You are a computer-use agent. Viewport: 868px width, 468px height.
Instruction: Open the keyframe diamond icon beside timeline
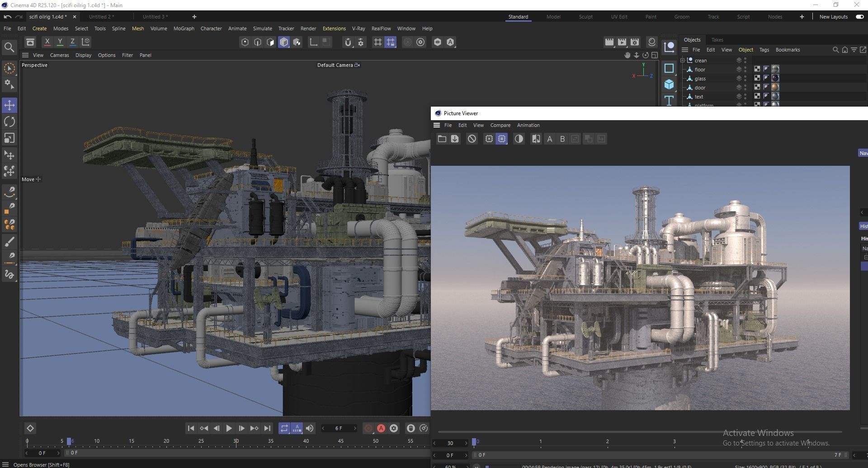[x=30, y=428]
